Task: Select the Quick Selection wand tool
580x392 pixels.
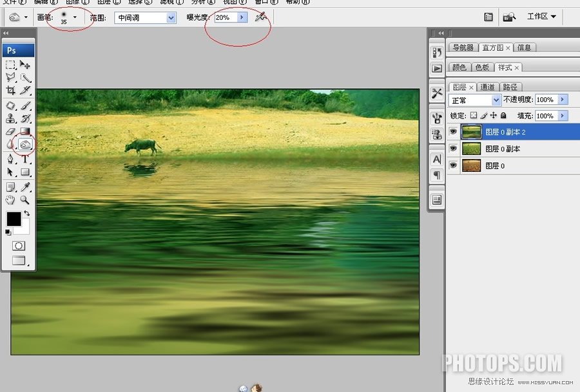Action: coord(24,78)
